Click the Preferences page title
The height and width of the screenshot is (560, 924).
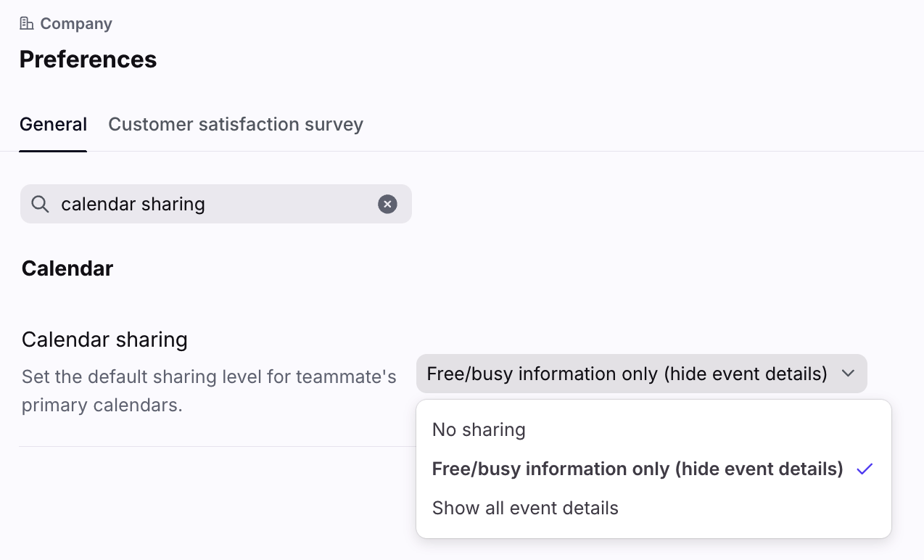click(88, 59)
